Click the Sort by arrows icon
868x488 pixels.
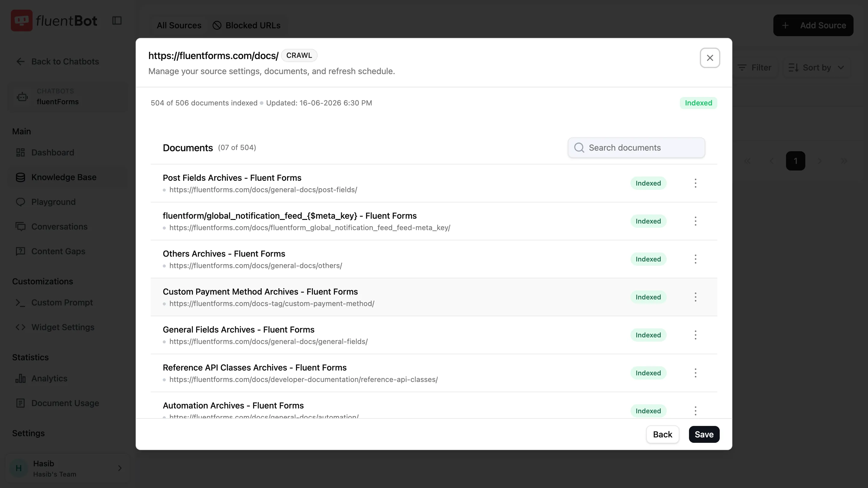(x=793, y=68)
